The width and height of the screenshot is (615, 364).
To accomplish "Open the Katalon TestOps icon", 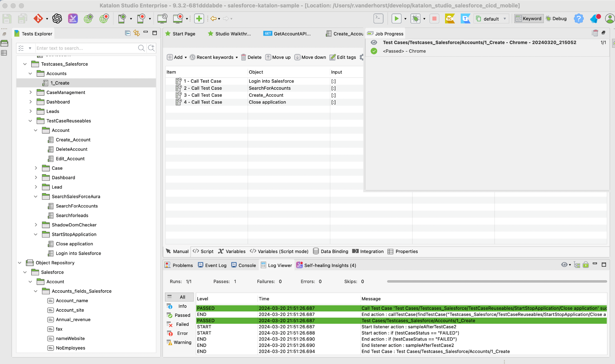I will (x=465, y=19).
